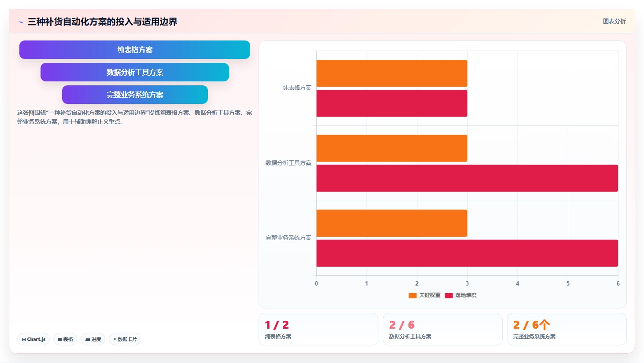Click the description paragraph starting with 这张图围绕
644x363 pixels.
[x=134, y=117]
